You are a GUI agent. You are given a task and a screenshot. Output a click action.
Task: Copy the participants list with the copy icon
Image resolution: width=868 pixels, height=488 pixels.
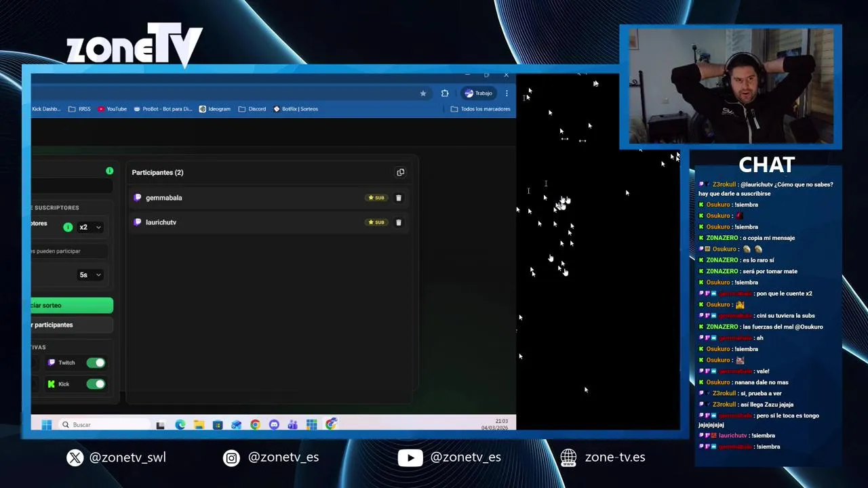[400, 172]
